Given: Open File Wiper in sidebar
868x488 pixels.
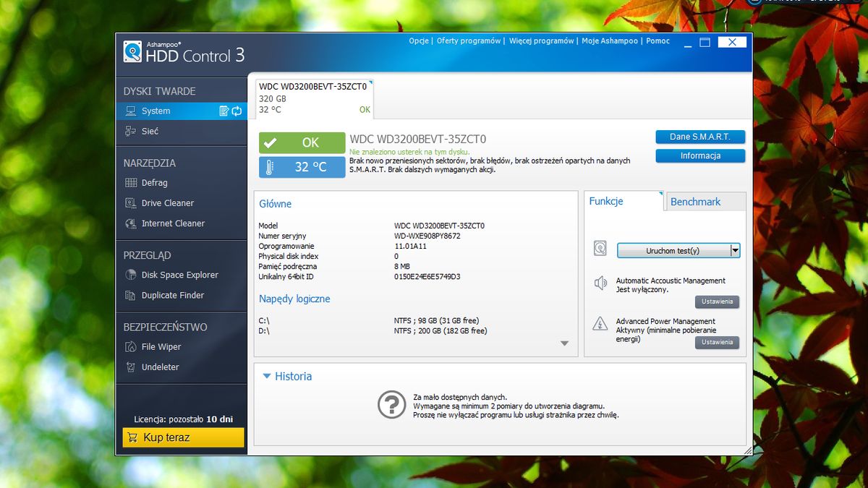Looking at the screenshot, I should 161,347.
